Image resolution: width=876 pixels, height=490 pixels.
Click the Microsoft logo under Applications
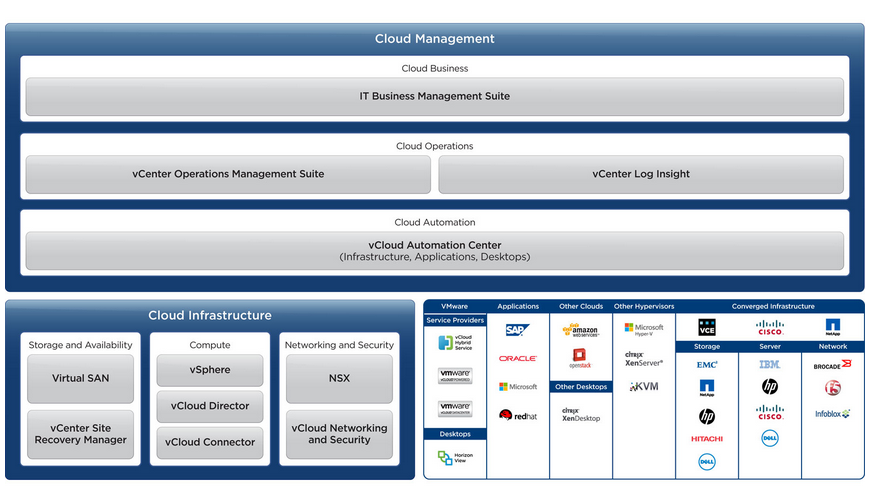pos(518,387)
